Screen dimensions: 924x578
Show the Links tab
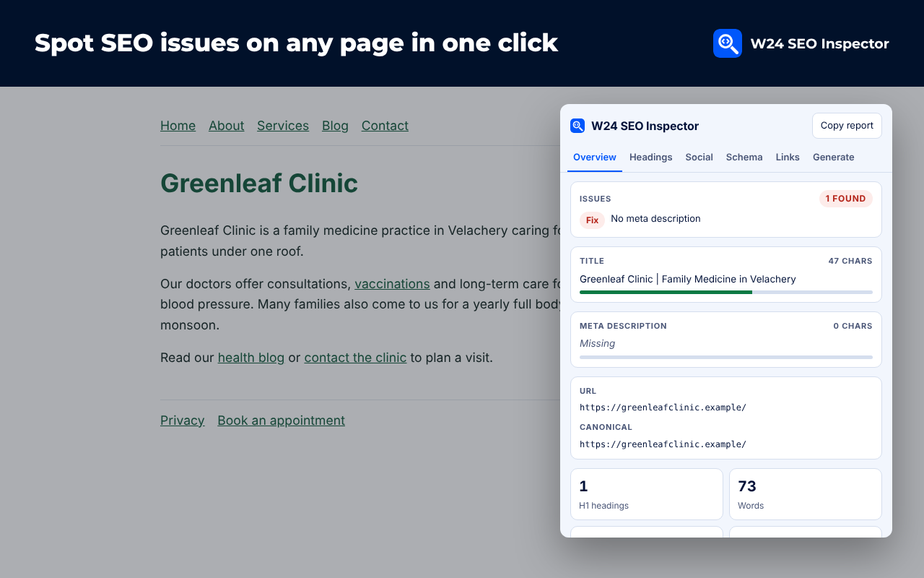pos(788,158)
